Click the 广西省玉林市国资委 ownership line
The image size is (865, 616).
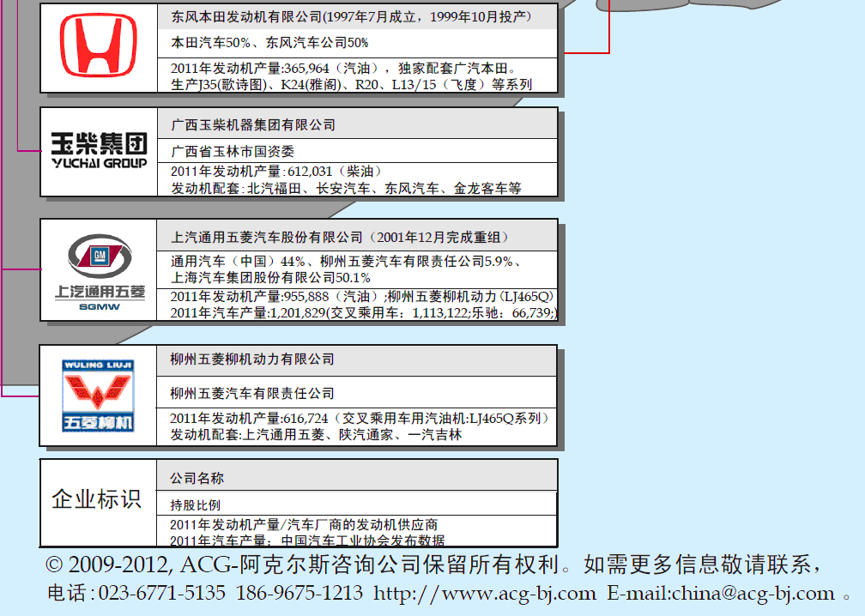(233, 151)
